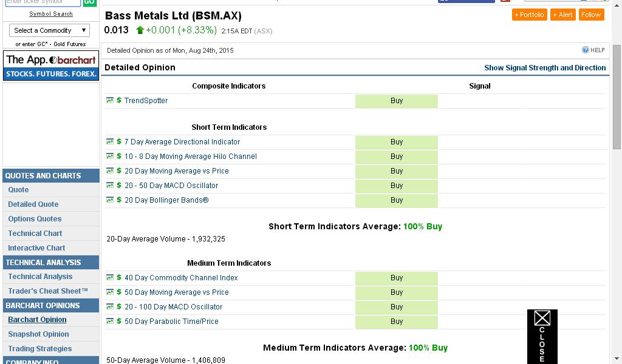Click chart icon for 40 Day Commodity Channel Index

click(110, 277)
